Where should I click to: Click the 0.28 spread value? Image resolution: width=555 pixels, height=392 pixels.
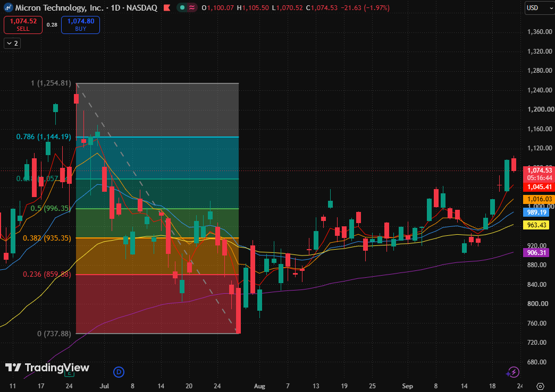tap(52, 25)
